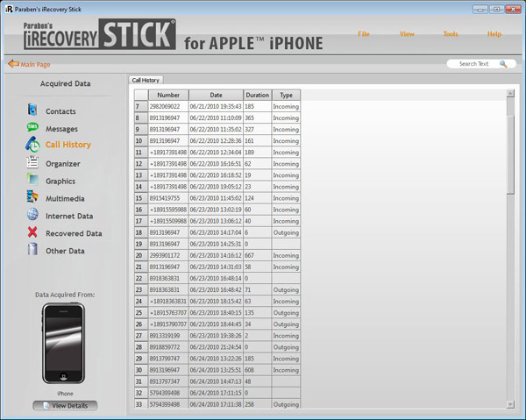This screenshot has width=526, height=420.
Task: Click the Organizer list icon
Action: 32,163
